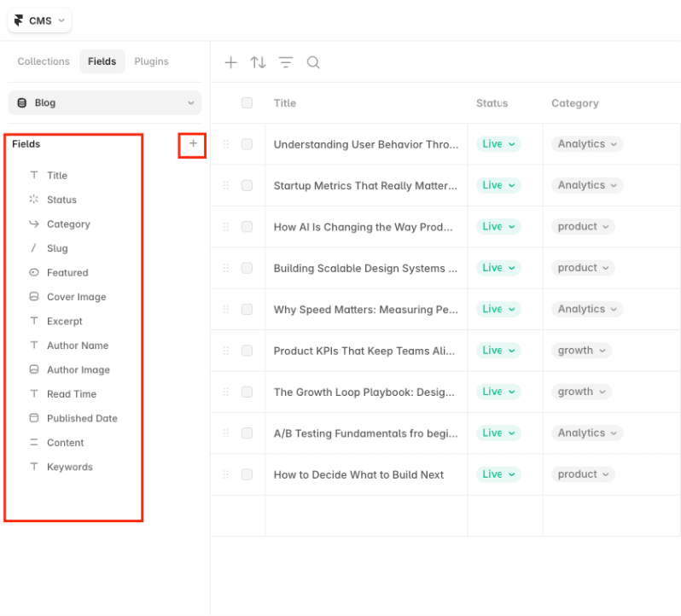The image size is (681, 616).
Task: Open Live status dropdown for Startup Metrics
Action: click(x=498, y=185)
